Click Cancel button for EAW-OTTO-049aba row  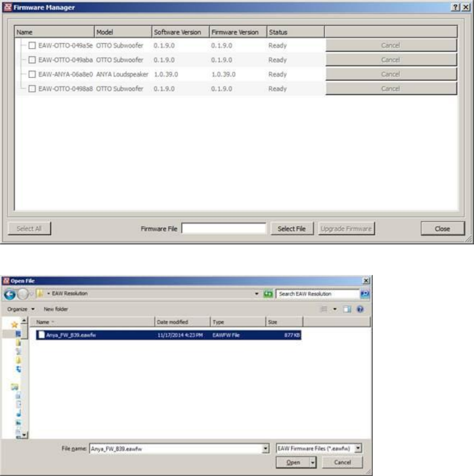391,60
